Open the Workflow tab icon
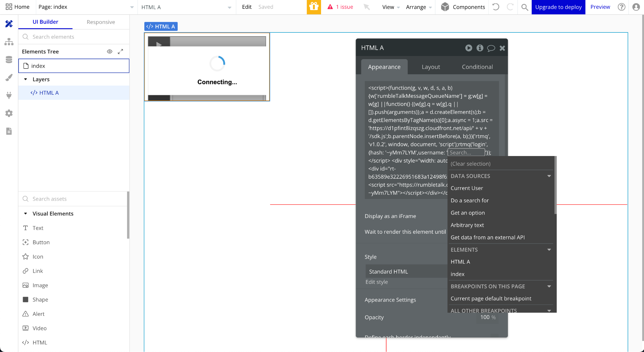The height and width of the screenshot is (352, 644). point(9,42)
